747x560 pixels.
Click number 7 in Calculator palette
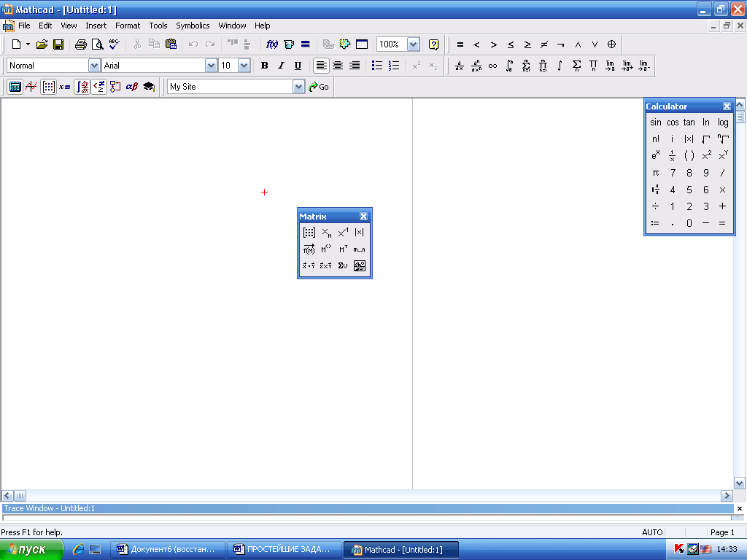coord(673,173)
